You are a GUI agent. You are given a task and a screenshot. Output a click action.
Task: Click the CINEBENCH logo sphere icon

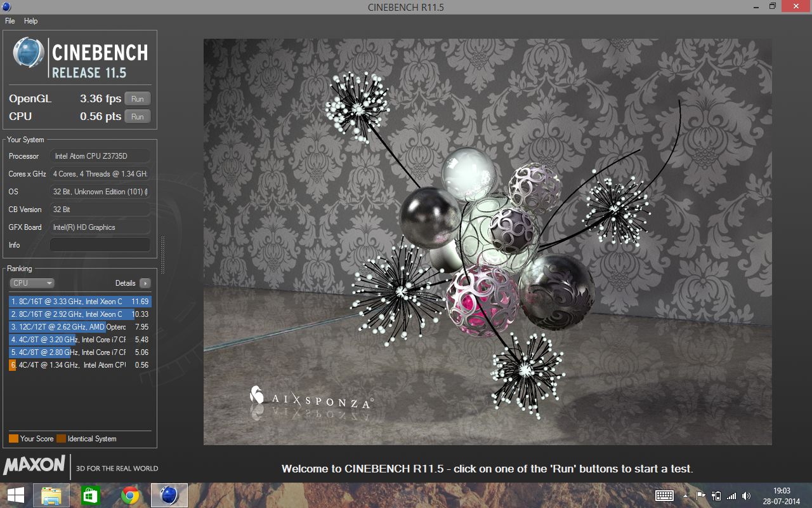29,53
